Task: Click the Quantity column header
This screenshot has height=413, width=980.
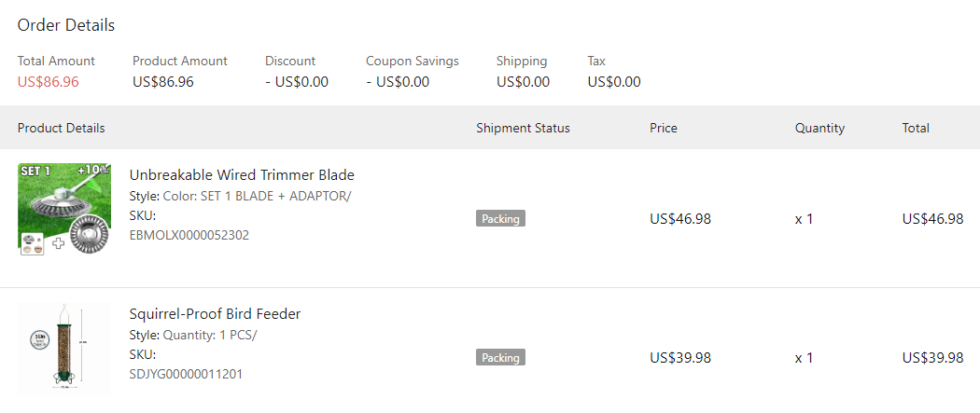Action: tap(819, 128)
